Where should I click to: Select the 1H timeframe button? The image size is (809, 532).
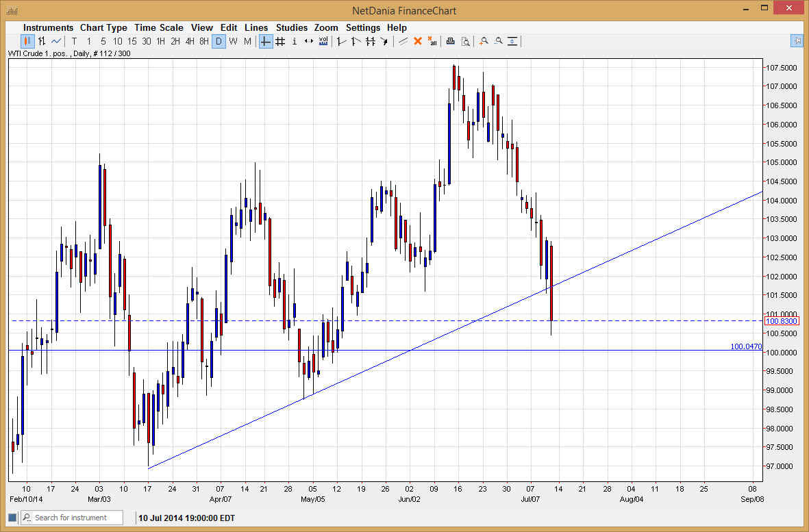tap(160, 41)
